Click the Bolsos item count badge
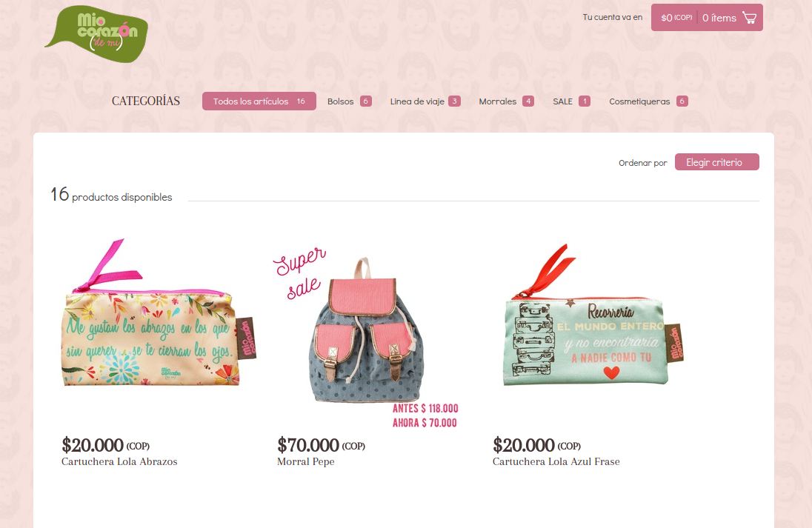The image size is (812, 528). point(365,101)
